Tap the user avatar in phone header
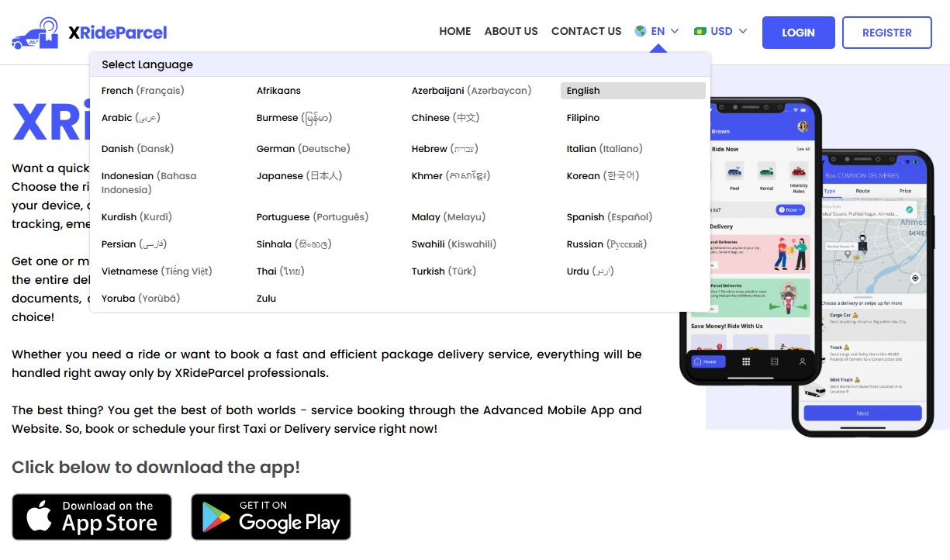Viewport: 950px width, 560px height. (803, 126)
